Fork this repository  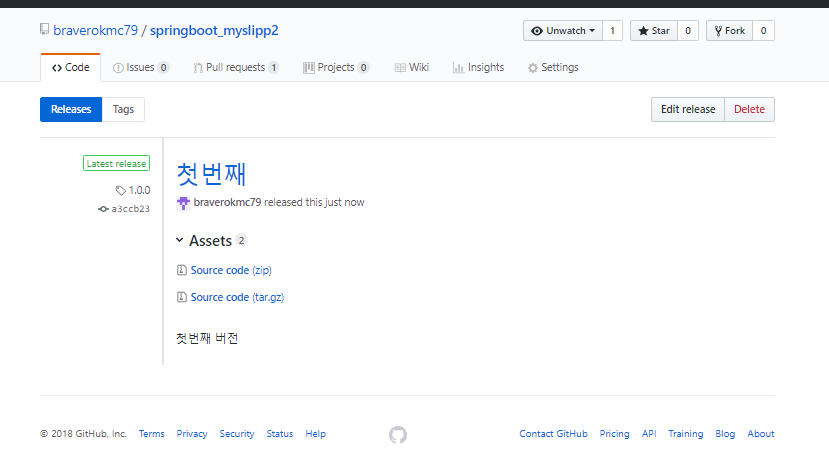pyautogui.click(x=730, y=31)
